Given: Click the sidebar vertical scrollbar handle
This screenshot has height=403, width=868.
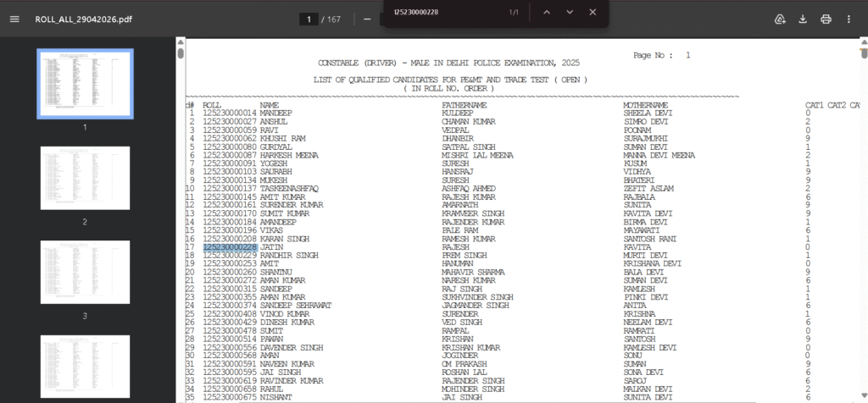Looking at the screenshot, I should pyautogui.click(x=180, y=53).
